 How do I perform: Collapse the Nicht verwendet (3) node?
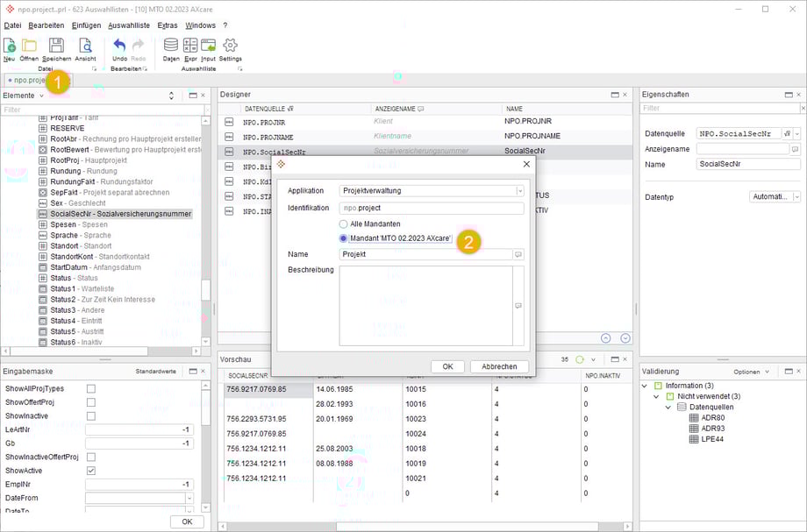(656, 396)
